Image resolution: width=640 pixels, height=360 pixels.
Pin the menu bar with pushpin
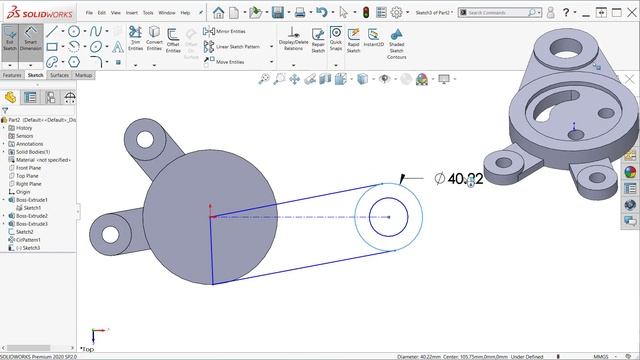coord(200,13)
